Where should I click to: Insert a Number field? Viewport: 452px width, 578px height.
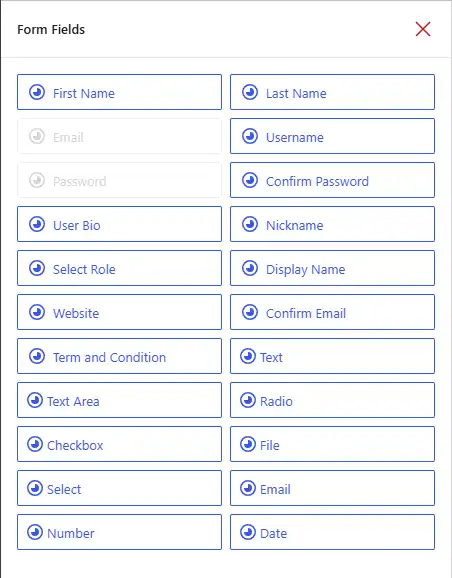(x=119, y=532)
